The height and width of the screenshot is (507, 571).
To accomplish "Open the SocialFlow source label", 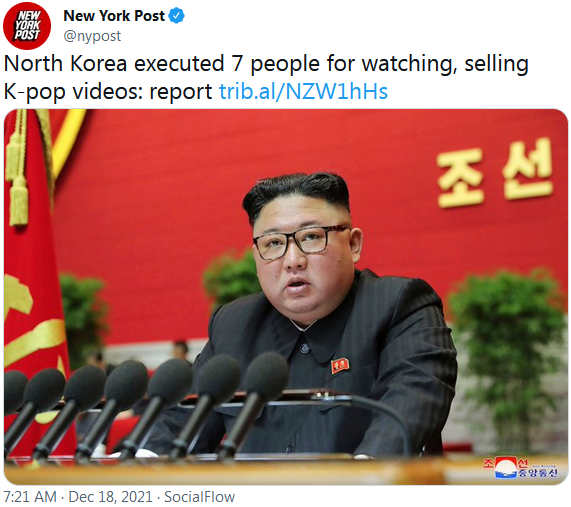I will tap(200, 497).
